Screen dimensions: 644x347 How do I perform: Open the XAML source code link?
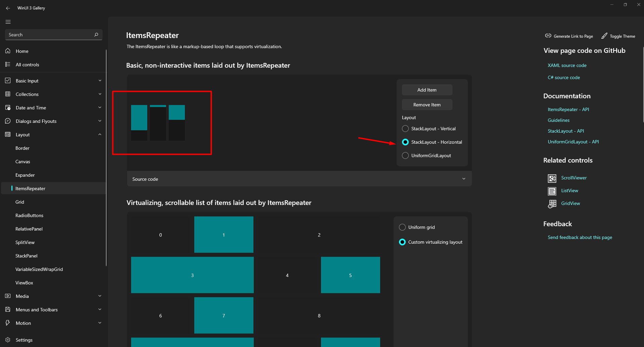[567, 65]
